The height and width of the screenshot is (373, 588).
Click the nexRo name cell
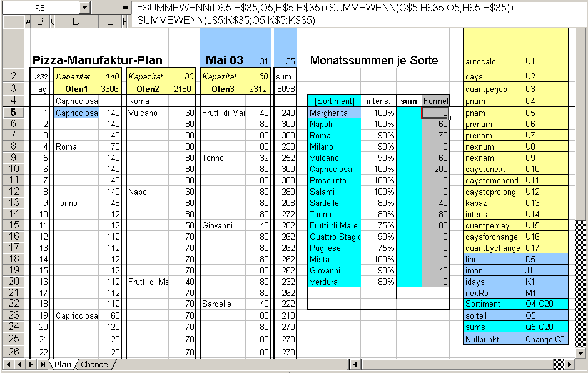click(494, 293)
